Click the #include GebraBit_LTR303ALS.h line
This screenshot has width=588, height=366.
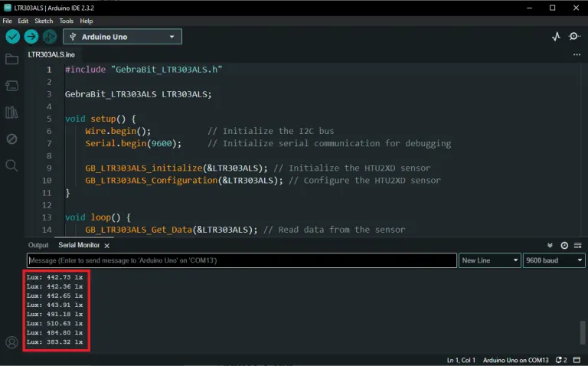(144, 70)
